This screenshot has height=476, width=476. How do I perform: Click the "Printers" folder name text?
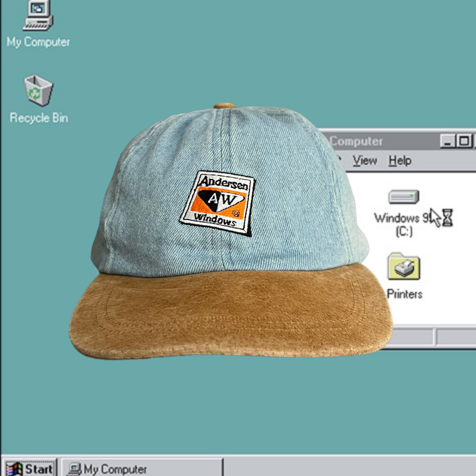404,294
